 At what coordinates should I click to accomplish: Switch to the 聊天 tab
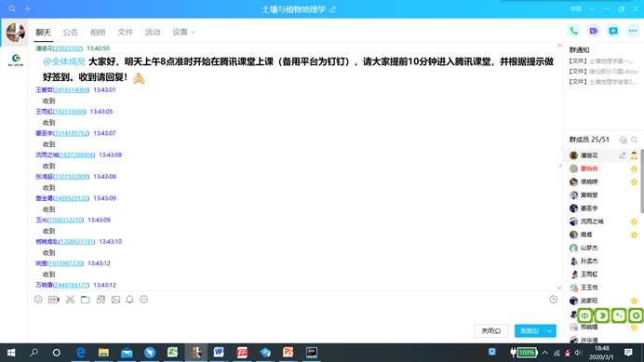click(x=43, y=33)
